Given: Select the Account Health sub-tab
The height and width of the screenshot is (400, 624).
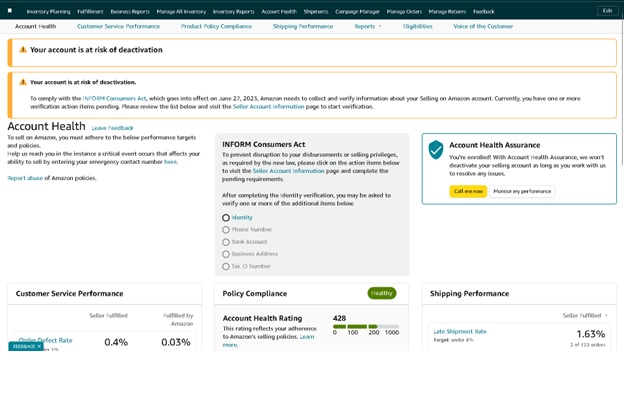Looking at the screenshot, I should click(x=35, y=26).
